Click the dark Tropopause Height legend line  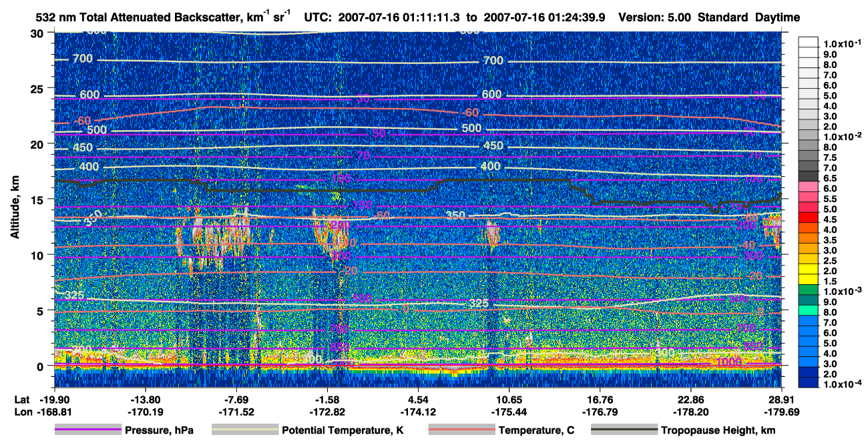point(624,430)
